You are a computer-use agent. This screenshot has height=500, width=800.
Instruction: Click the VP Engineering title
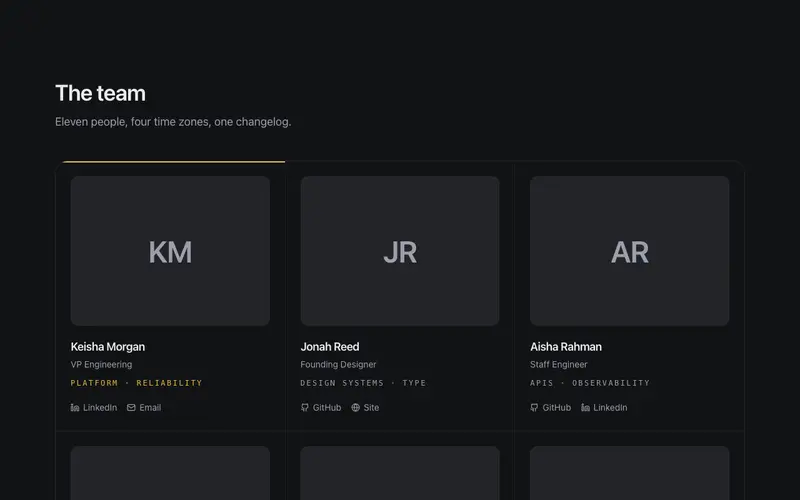tap(102, 365)
